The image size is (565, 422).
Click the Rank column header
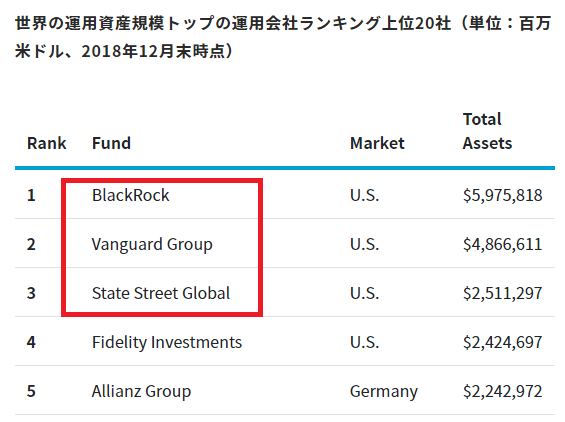(x=47, y=143)
